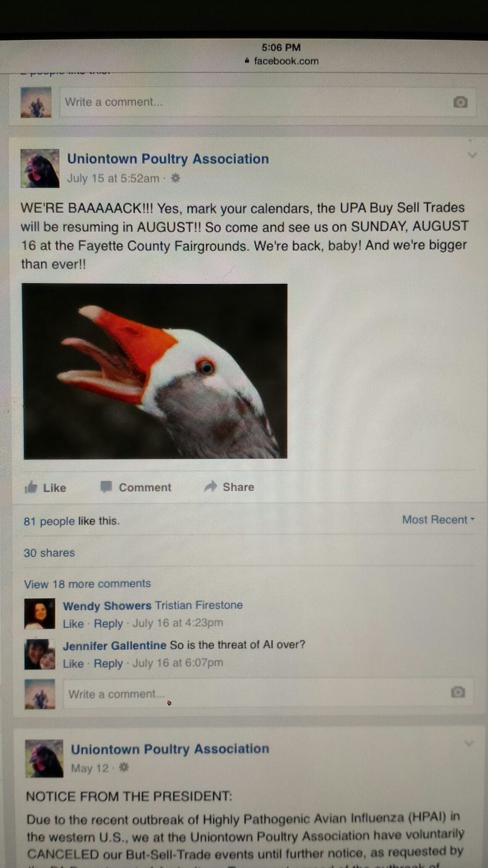Open the 81 people like this list
Viewport: 488px width, 868px height.
[72, 521]
